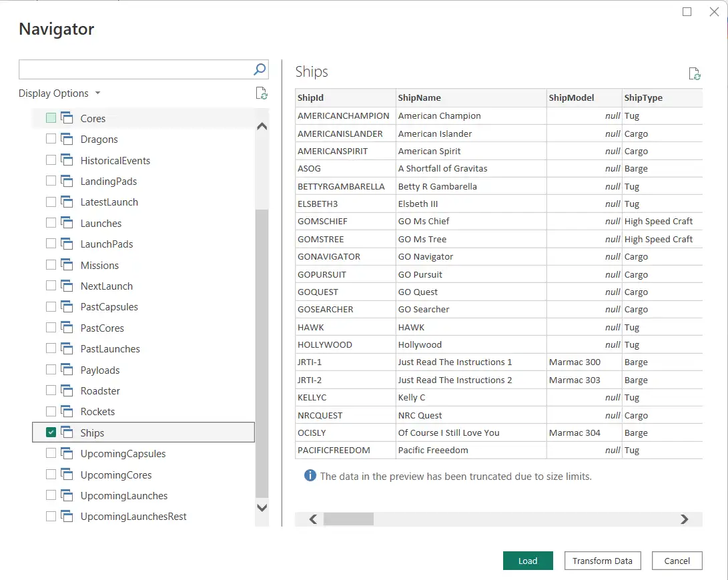The image size is (728, 580).
Task: Check the Dragons checkbox
Action: click(51, 139)
